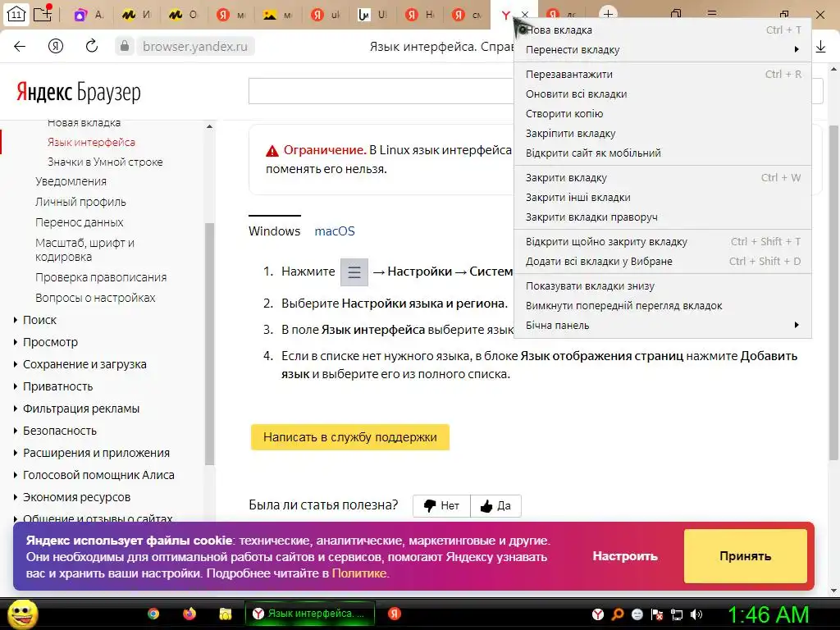
Task: Open the red Я Yandex icon on the taskbar
Action: click(x=395, y=614)
